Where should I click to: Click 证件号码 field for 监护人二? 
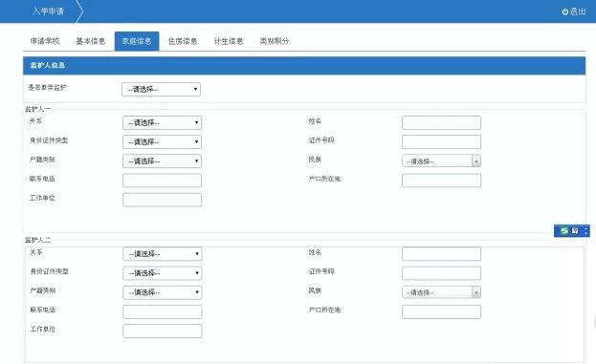click(x=441, y=273)
